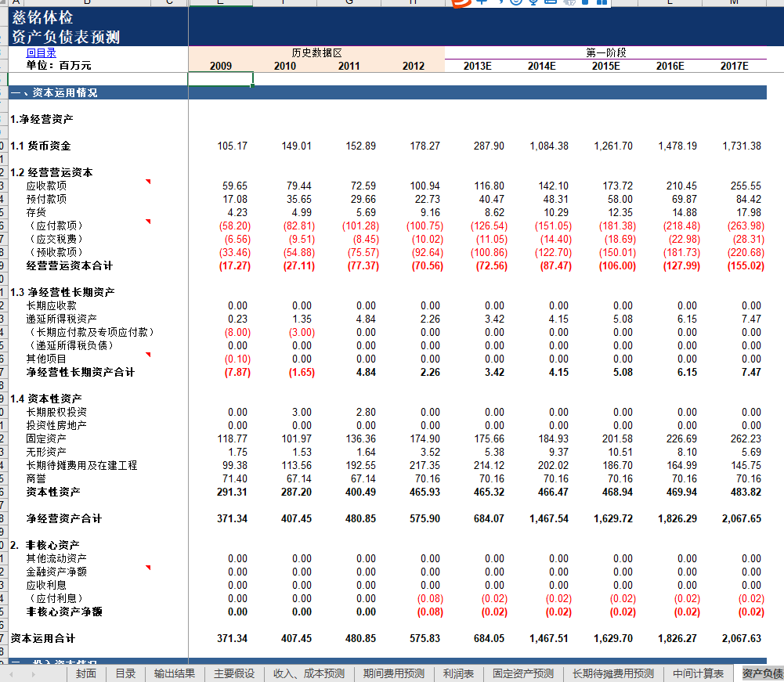Select the 应收款项 row label cell
Screen dimensions: 784x682
pos(47,186)
